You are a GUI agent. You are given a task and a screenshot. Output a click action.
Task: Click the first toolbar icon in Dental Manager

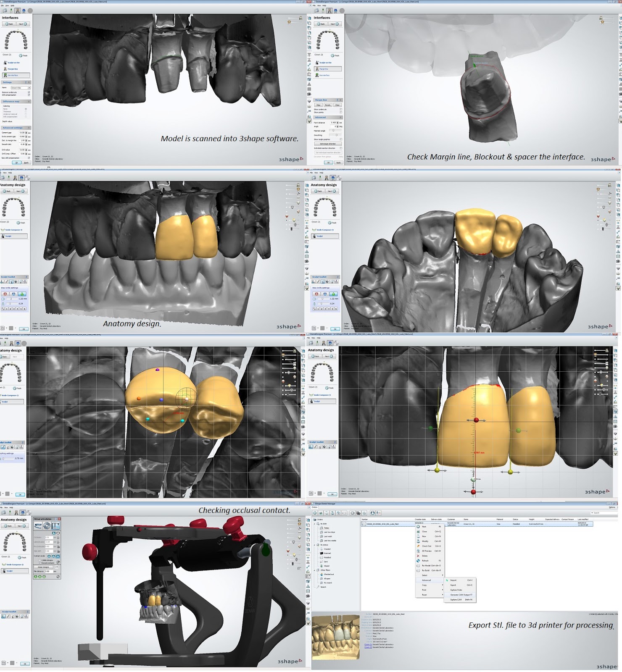(x=315, y=513)
